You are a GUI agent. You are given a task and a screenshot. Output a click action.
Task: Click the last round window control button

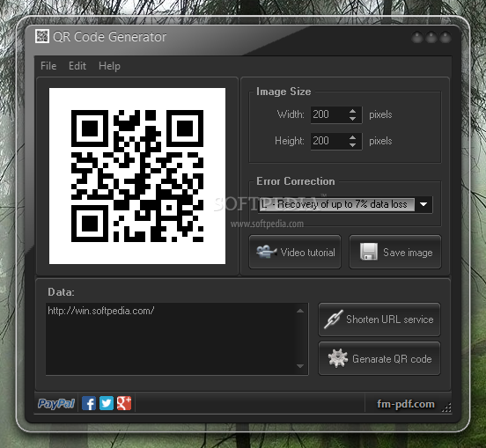pos(445,37)
